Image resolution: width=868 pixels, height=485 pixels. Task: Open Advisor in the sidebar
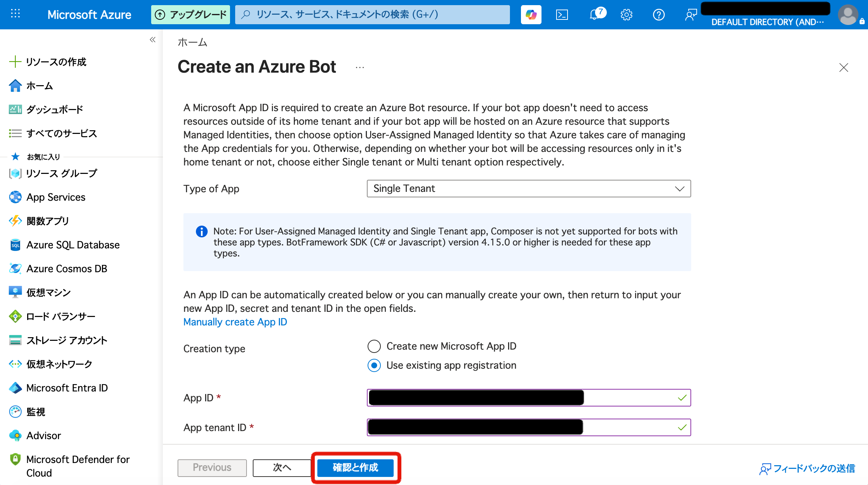point(44,435)
